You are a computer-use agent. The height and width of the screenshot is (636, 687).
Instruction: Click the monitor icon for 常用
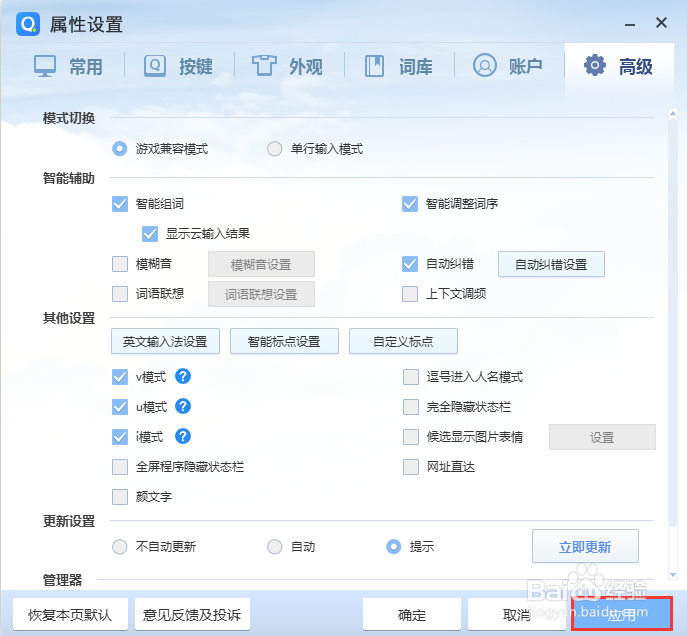(x=45, y=66)
